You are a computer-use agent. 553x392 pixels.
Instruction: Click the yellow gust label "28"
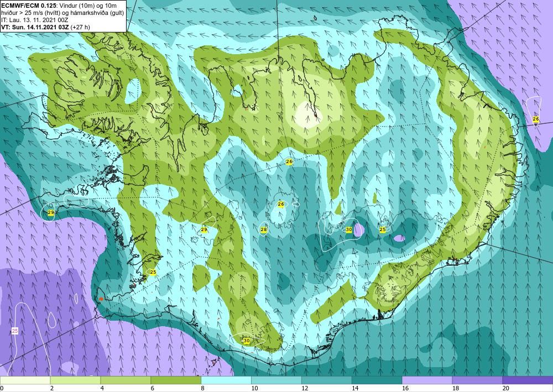[x=263, y=229]
